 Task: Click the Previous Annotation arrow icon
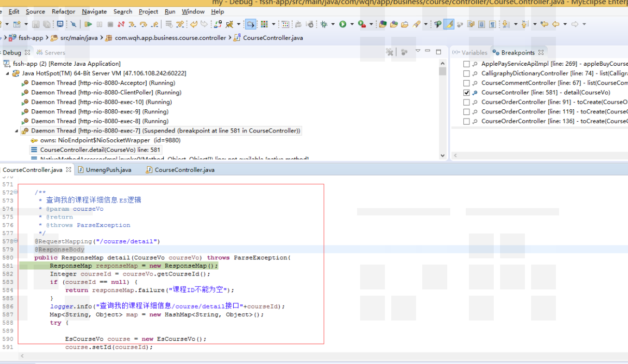click(526, 24)
